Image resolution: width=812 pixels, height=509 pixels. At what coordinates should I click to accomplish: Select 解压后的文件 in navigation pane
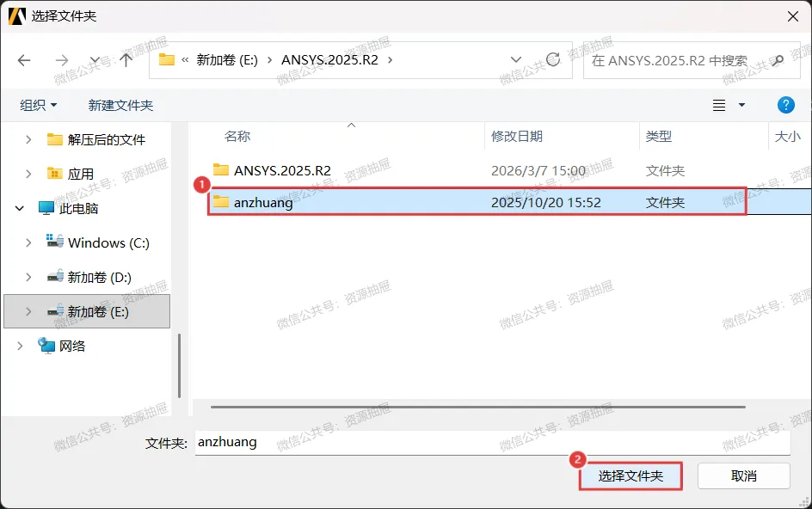(x=106, y=139)
